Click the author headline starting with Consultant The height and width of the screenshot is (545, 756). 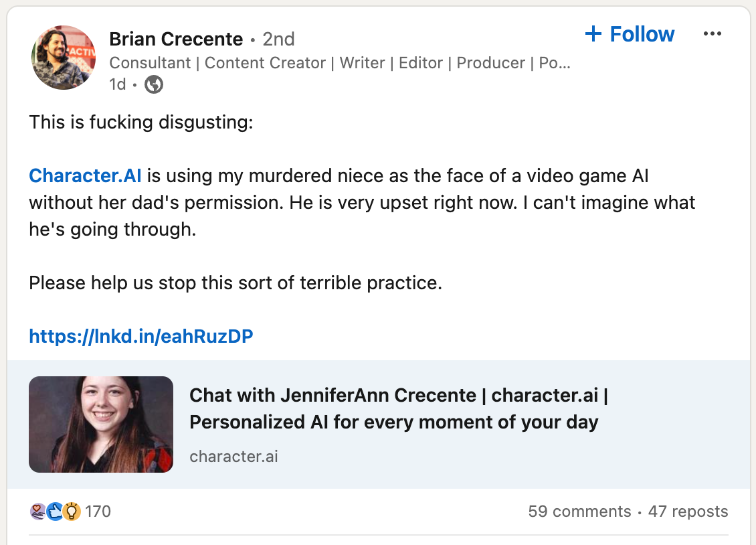tap(340, 63)
